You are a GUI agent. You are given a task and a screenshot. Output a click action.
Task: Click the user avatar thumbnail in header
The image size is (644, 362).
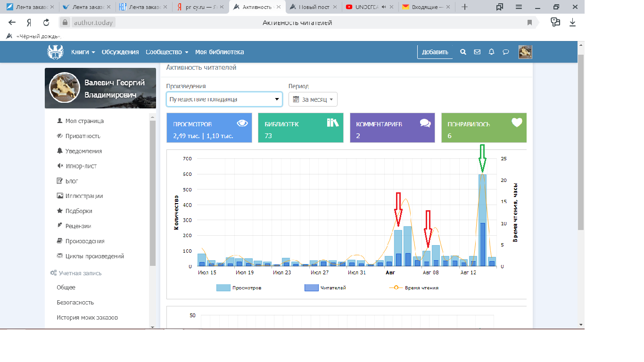(525, 52)
